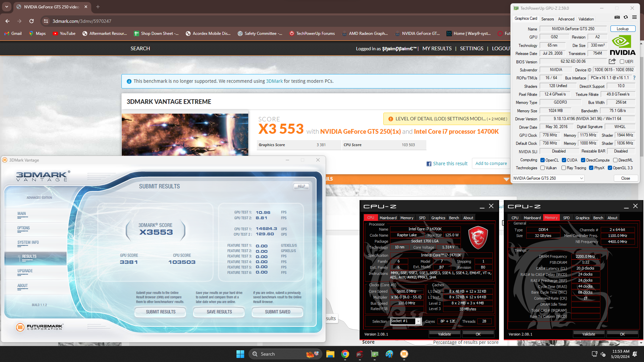The image size is (644, 362).
Task: Refresh GPU-Z readings using the refresh icon
Action: (x=626, y=17)
